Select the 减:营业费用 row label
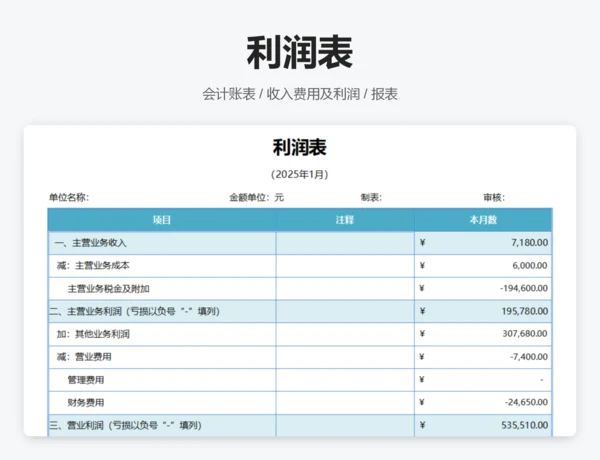600x460 pixels. [84, 357]
